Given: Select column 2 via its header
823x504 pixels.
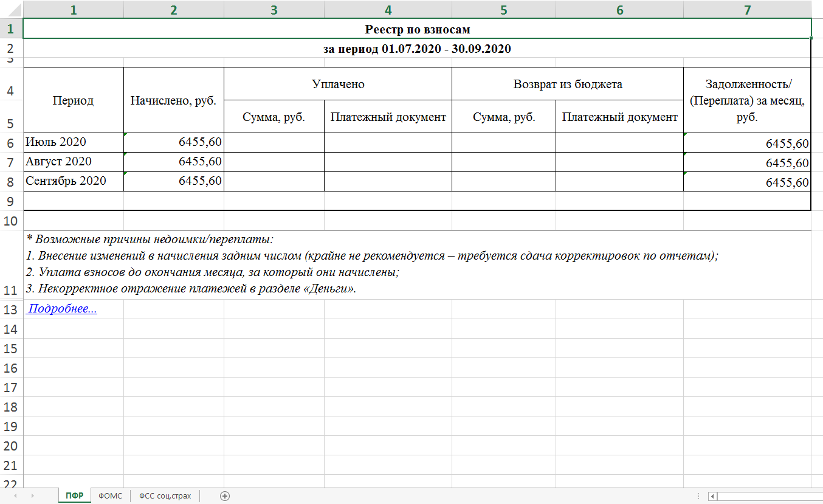Looking at the screenshot, I should pyautogui.click(x=174, y=9).
